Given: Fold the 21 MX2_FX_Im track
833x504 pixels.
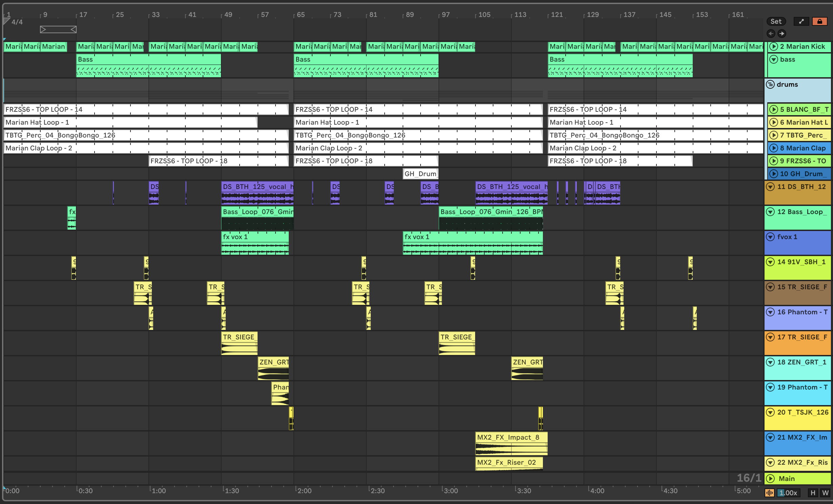Looking at the screenshot, I should click(770, 437).
